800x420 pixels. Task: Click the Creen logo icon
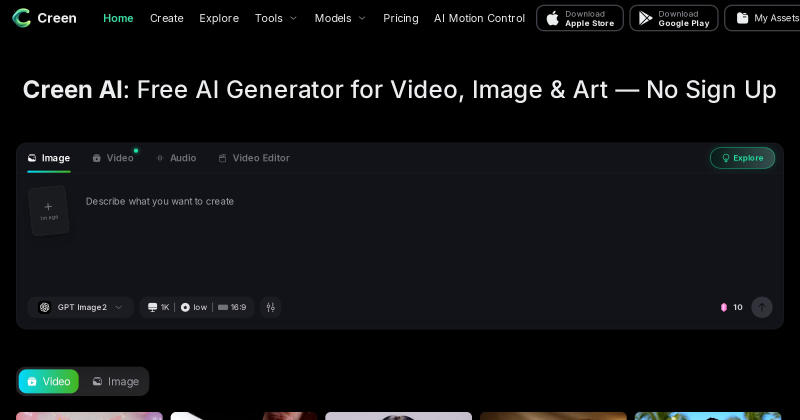click(x=21, y=18)
